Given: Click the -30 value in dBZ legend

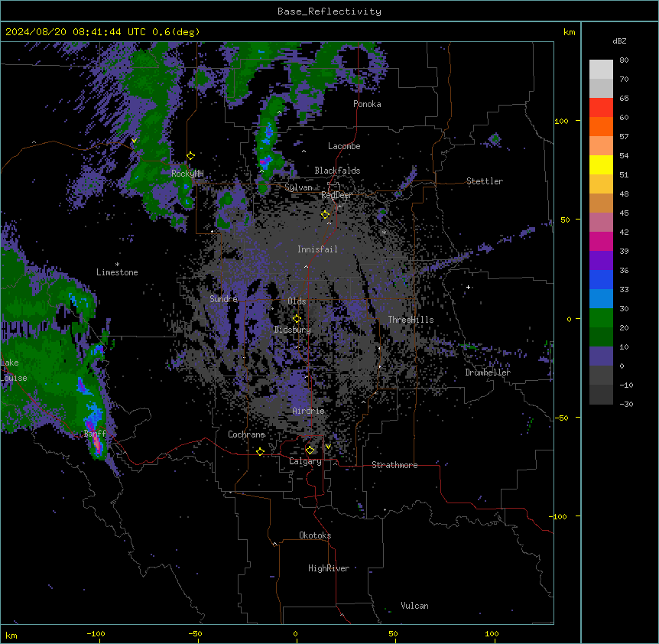Looking at the screenshot, I should point(626,405).
